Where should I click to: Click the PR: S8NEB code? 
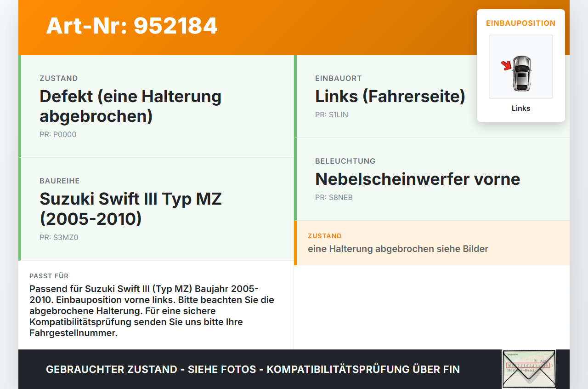(334, 198)
